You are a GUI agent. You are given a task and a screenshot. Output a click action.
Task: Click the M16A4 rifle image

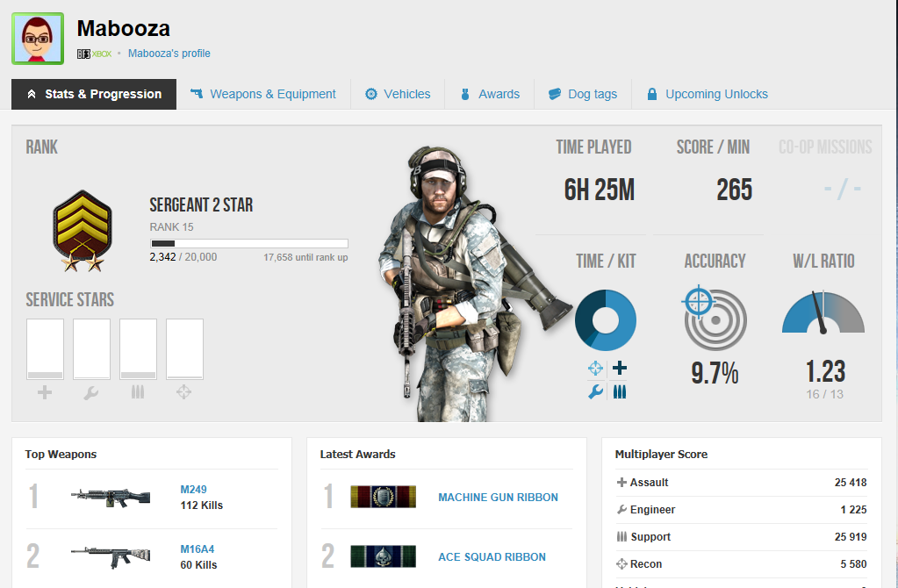coord(111,557)
